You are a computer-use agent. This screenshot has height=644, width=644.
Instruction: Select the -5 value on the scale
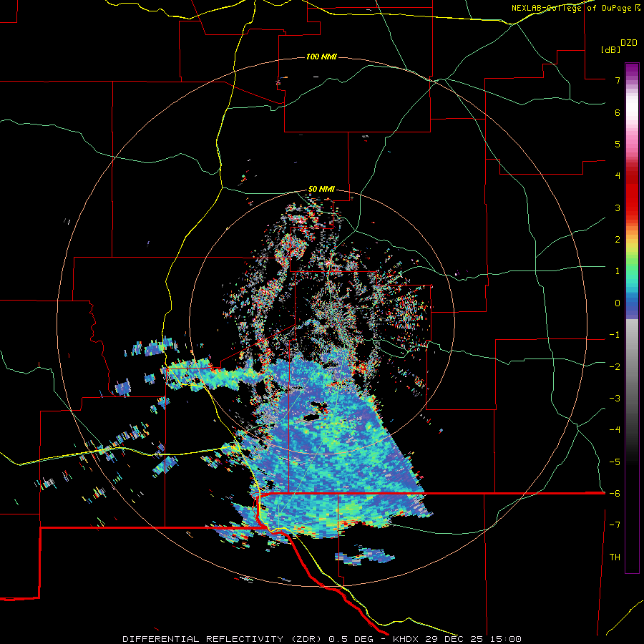pos(615,462)
